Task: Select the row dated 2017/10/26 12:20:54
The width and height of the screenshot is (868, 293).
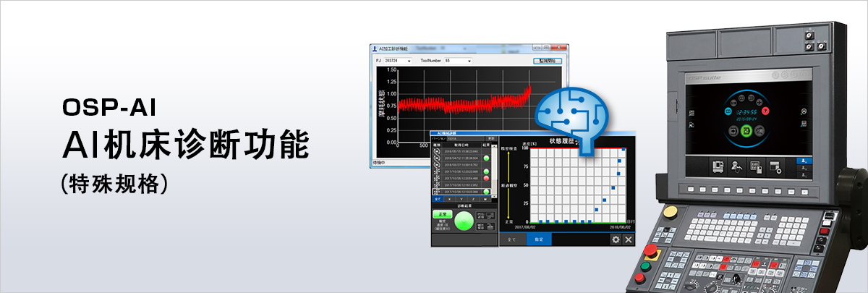Action: coord(461,178)
